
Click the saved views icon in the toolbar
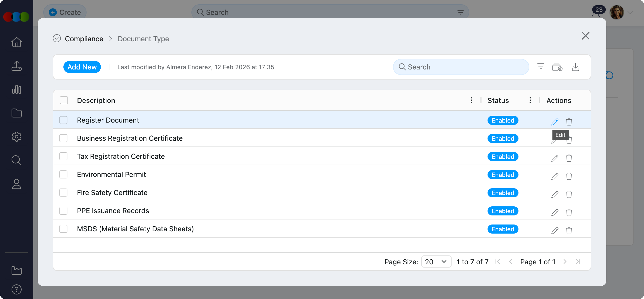coord(557,67)
